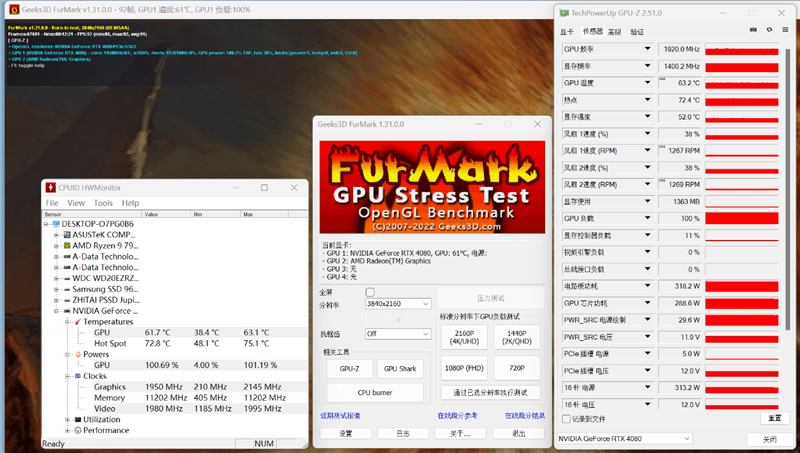800x453 pixels.
Task: Collapse the Clocks tree node
Action: (x=67, y=376)
